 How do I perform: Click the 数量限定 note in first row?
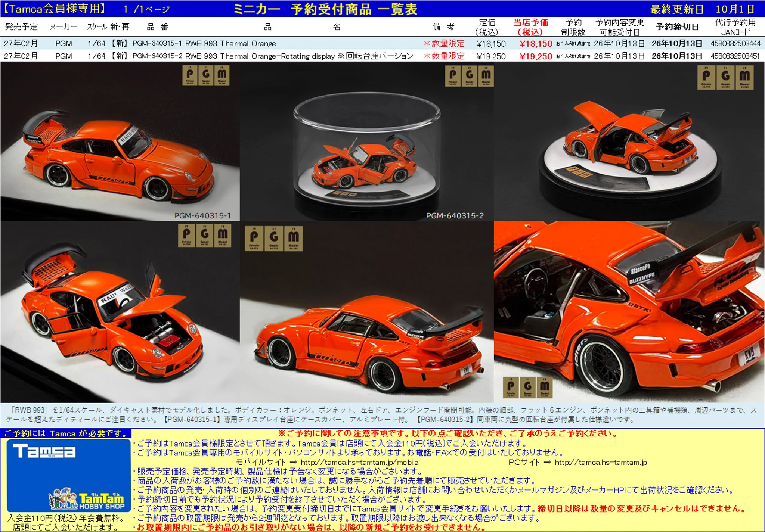444,44
